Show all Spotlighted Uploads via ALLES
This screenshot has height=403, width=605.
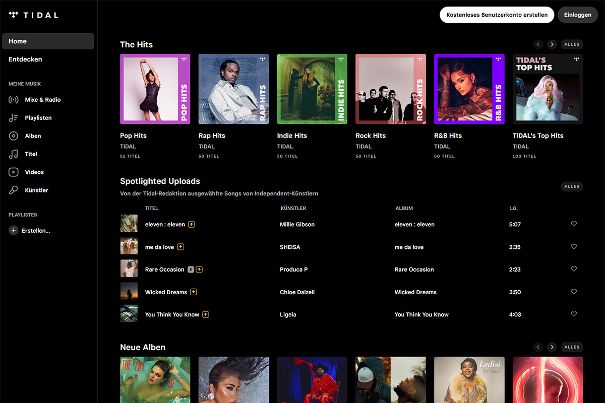[x=571, y=186]
